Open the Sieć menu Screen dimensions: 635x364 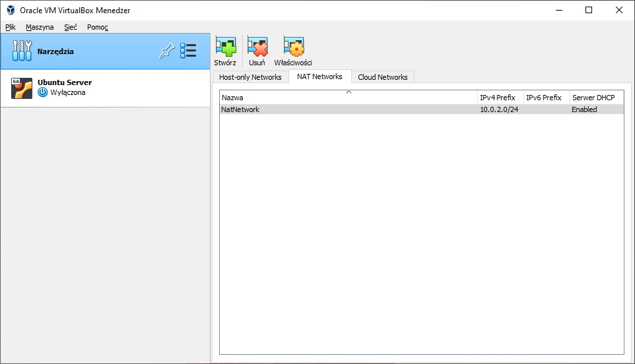(71, 27)
